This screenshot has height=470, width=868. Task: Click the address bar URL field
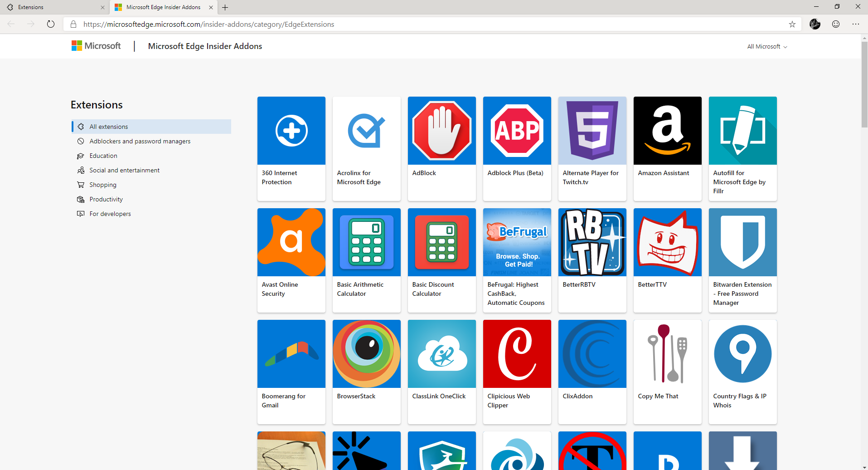(x=433, y=24)
